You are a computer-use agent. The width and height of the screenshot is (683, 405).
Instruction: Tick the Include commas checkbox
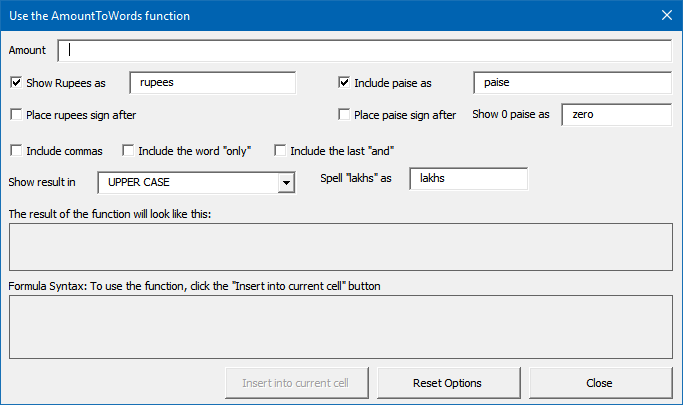[16, 151]
